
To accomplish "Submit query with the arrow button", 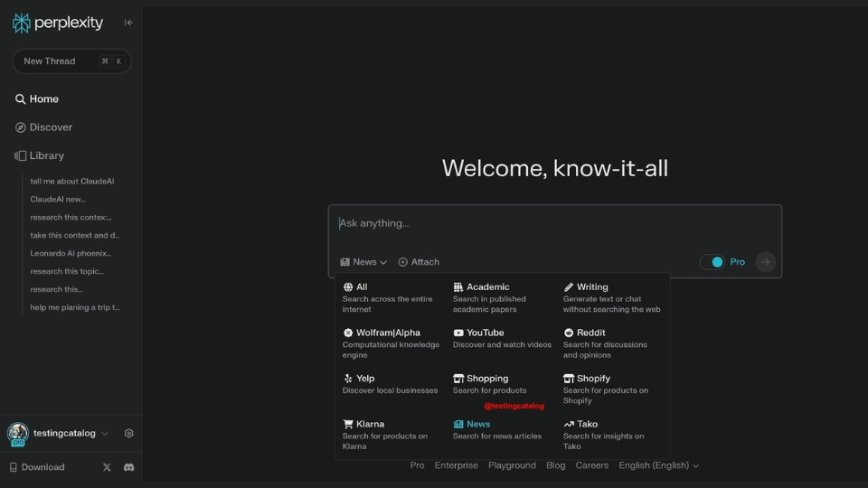I will 766,262.
